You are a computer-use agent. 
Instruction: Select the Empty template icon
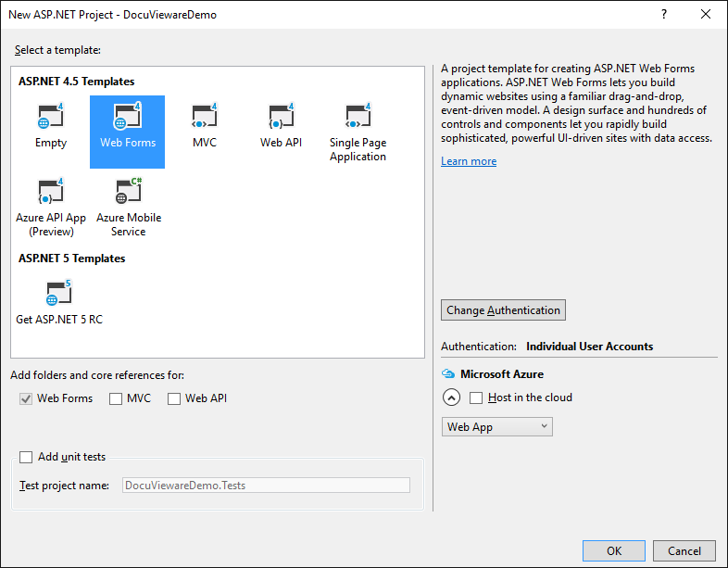(x=51, y=118)
